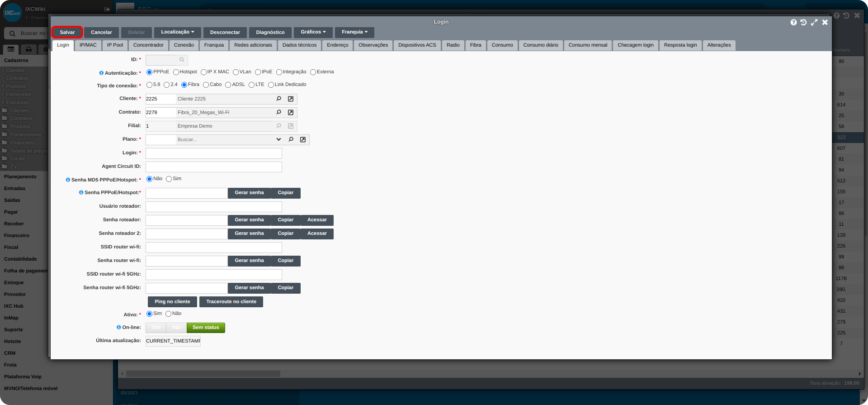Open Cliente record via external link icon
The height and width of the screenshot is (405, 868).
[291, 99]
